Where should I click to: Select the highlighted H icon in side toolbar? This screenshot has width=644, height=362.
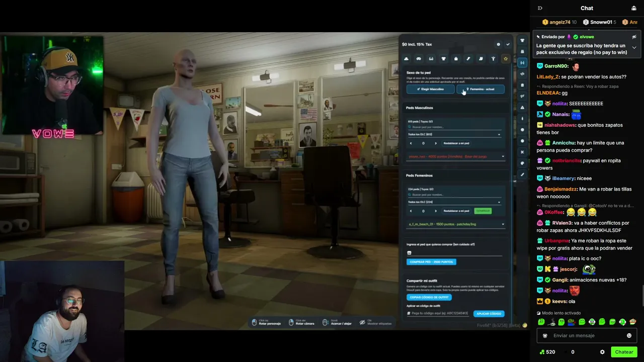(522, 63)
